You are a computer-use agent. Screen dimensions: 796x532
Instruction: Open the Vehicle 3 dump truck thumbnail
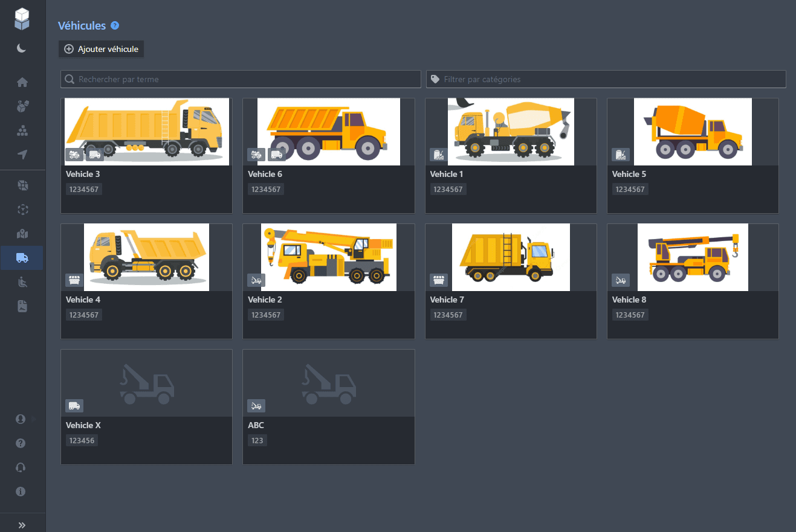point(147,131)
